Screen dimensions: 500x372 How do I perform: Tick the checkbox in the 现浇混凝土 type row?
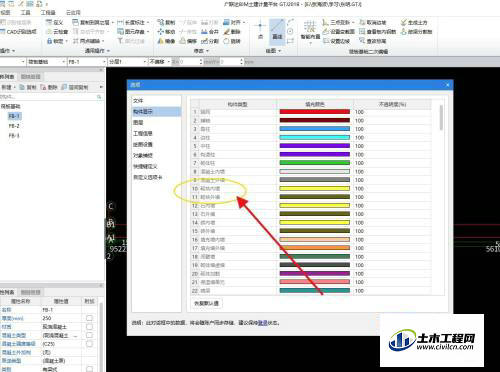coord(89,335)
